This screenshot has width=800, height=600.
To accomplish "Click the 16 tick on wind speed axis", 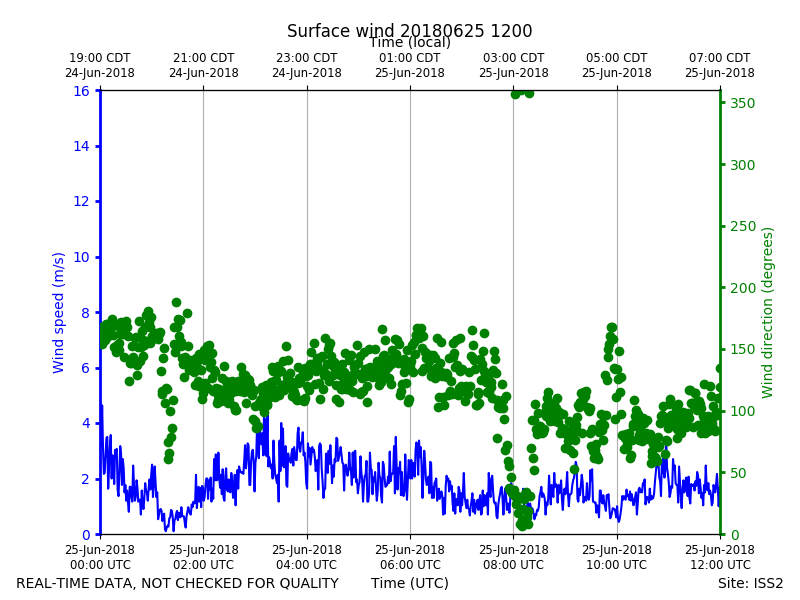I will coord(82,91).
